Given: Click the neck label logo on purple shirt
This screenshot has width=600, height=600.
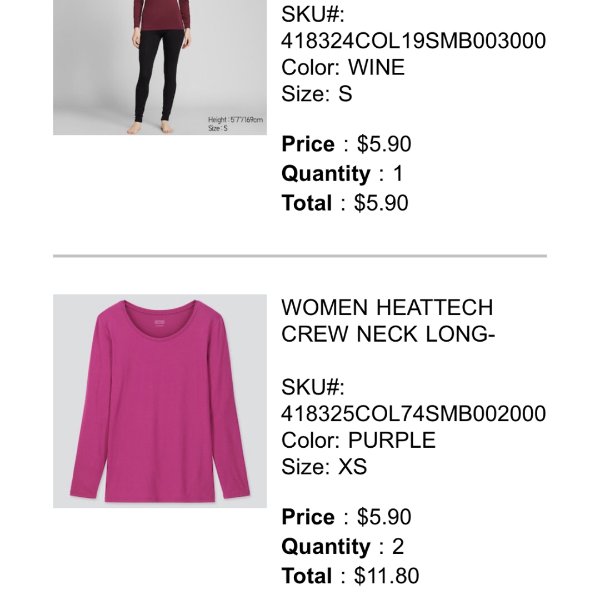Looking at the screenshot, I should (x=160, y=323).
